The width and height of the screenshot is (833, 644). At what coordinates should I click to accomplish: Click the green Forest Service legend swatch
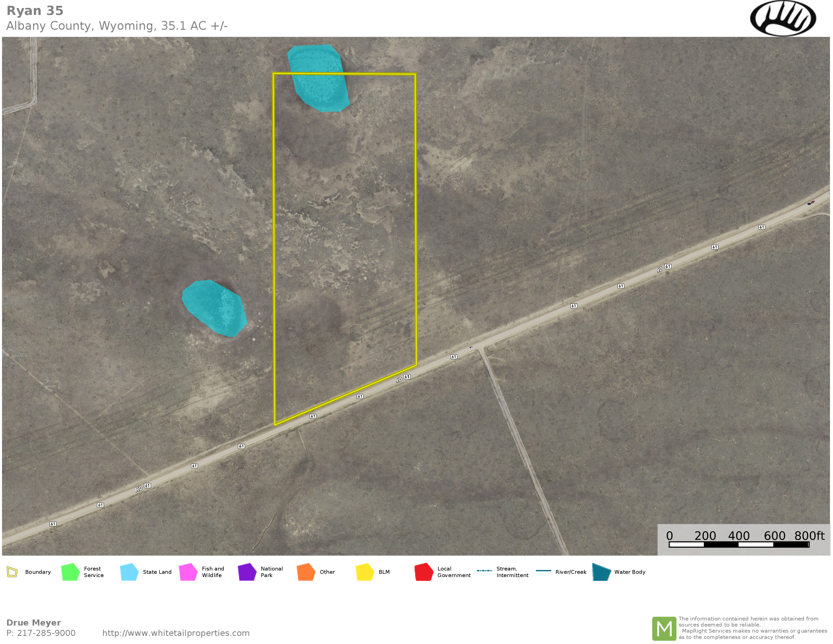point(70,572)
